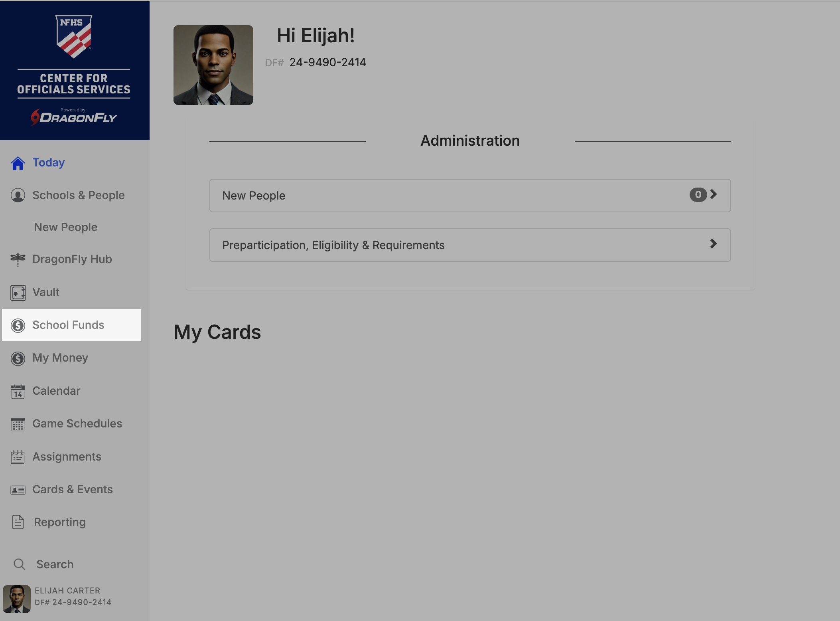Click the Cards & Events ID card icon
The height and width of the screenshot is (621, 840).
click(x=18, y=490)
